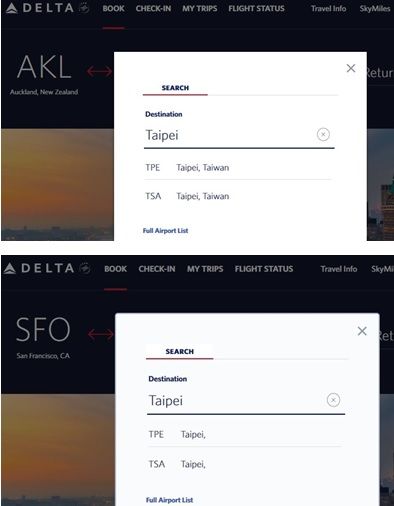The width and height of the screenshot is (394, 506).
Task: Choose the TSA Taipei option in SFO search
Action: pyautogui.click(x=245, y=464)
